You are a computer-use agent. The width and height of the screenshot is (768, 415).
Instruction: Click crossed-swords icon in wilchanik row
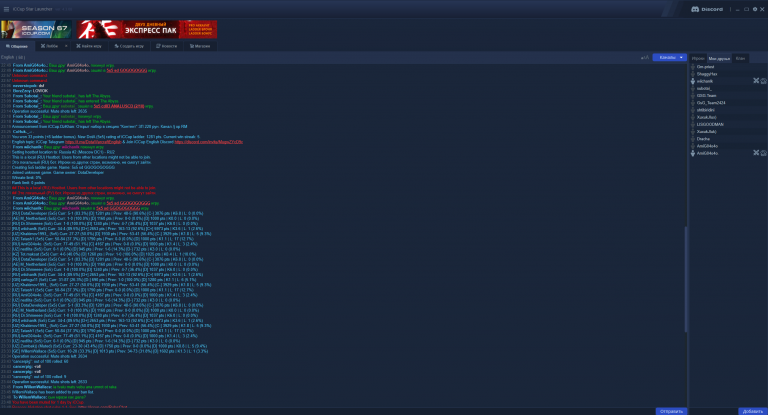pos(756,81)
